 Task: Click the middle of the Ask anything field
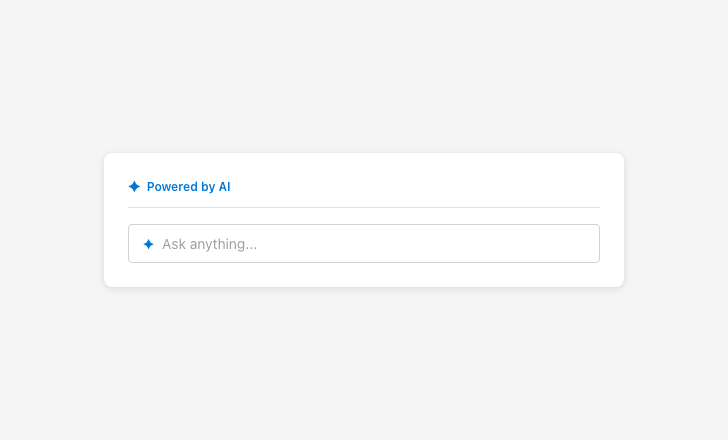tap(364, 244)
